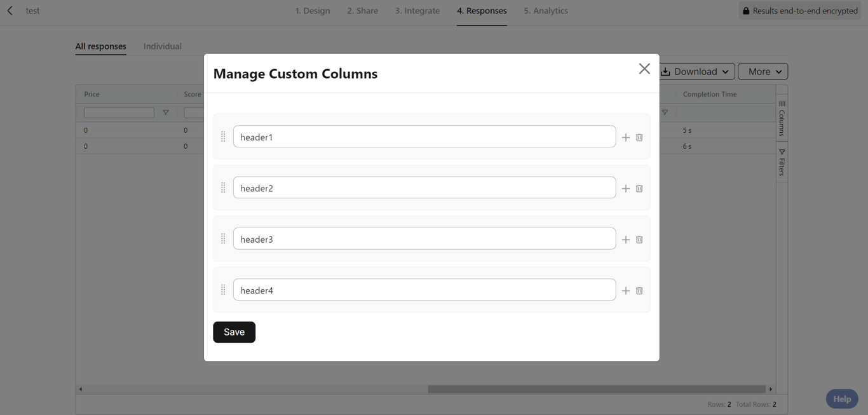Open the Columns side panel

pos(782,118)
